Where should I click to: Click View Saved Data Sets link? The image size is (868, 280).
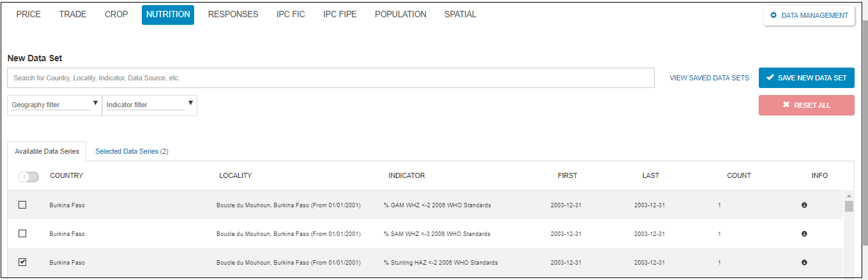tap(709, 78)
